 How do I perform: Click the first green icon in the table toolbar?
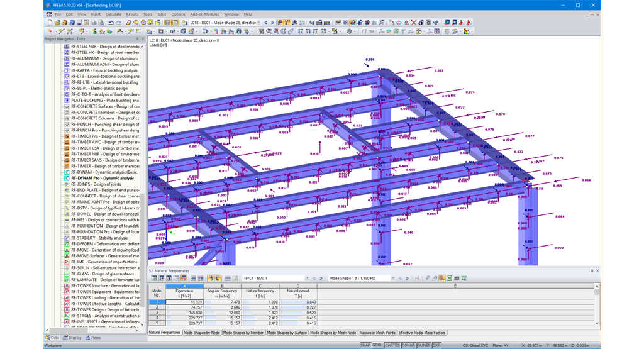154,279
